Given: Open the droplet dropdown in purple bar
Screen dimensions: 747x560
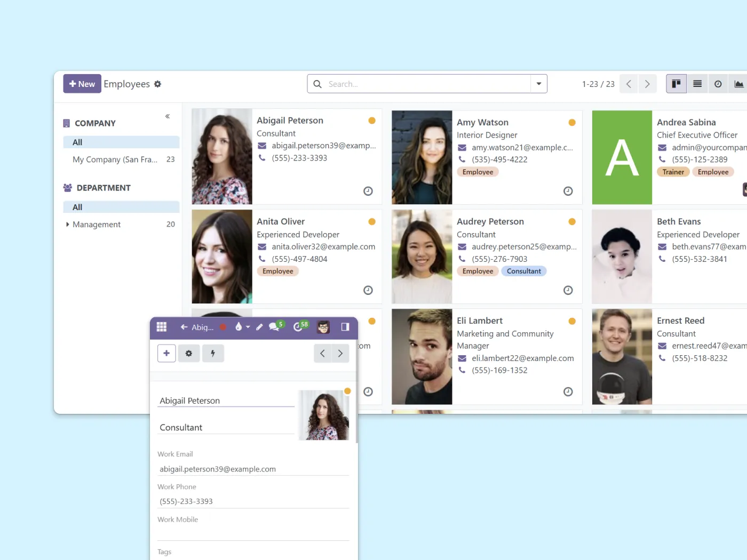Looking at the screenshot, I should [242, 327].
